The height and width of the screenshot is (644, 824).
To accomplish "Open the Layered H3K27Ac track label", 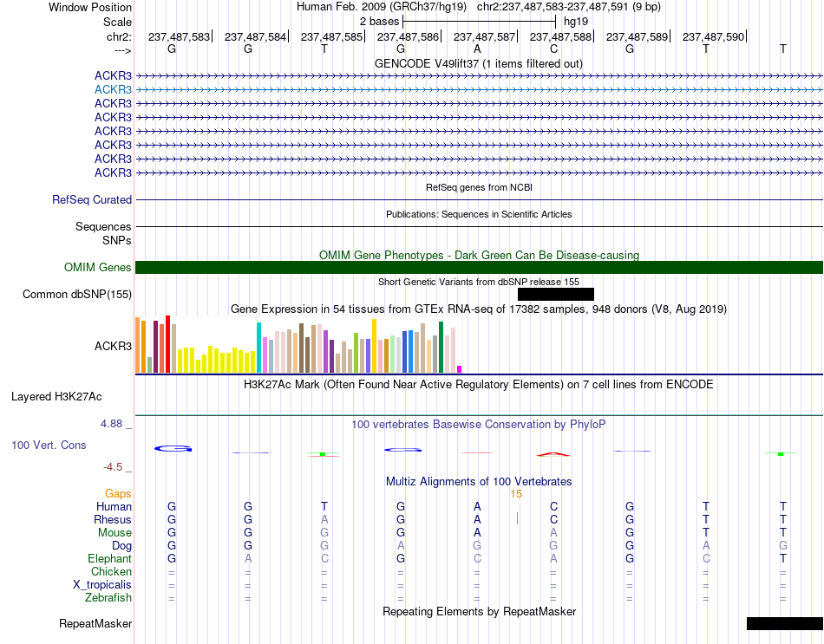I will (x=56, y=397).
